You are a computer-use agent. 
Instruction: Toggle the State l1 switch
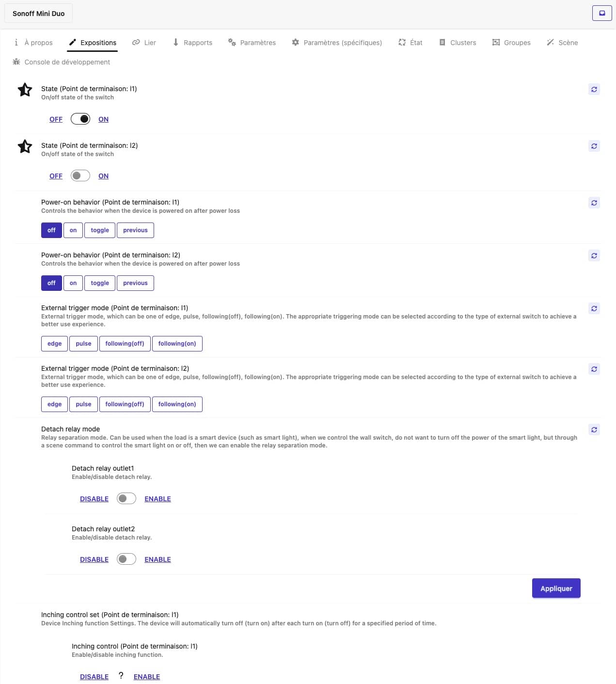point(80,119)
